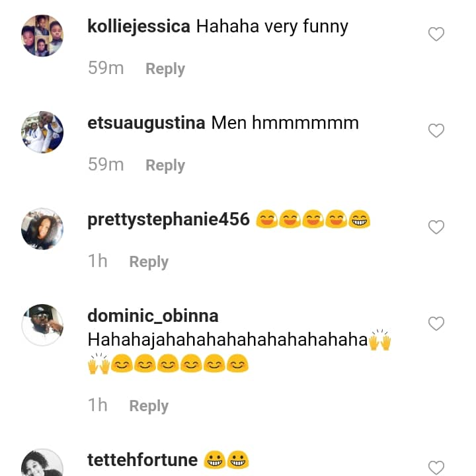Open kolliejessica's profile picture

(x=42, y=36)
